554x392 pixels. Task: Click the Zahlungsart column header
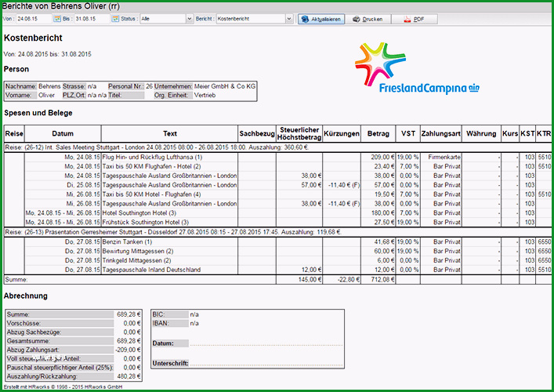point(441,133)
